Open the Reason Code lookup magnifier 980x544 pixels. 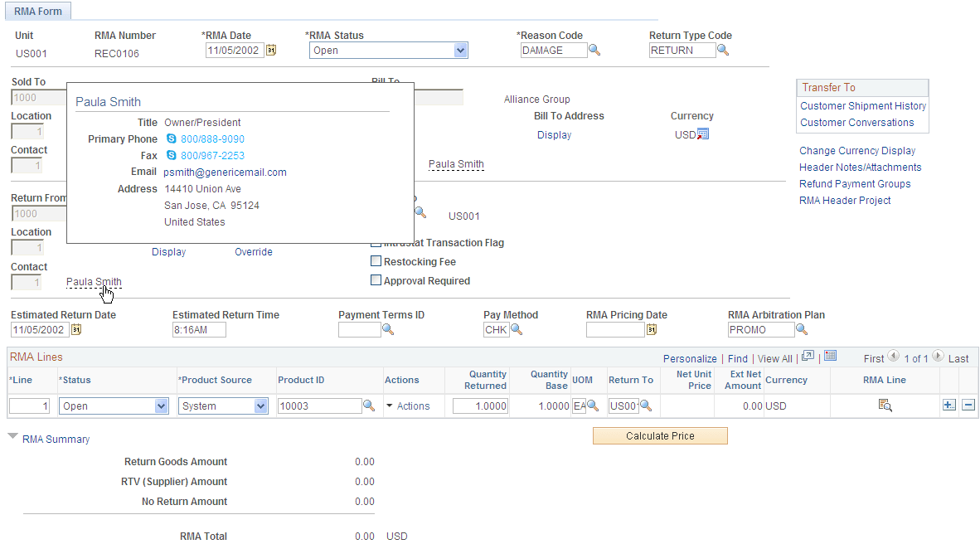(594, 50)
